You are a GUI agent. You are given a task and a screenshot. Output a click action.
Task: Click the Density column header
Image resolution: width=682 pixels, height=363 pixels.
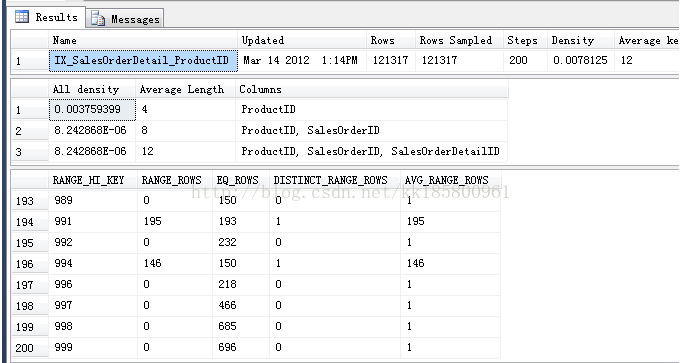point(581,40)
